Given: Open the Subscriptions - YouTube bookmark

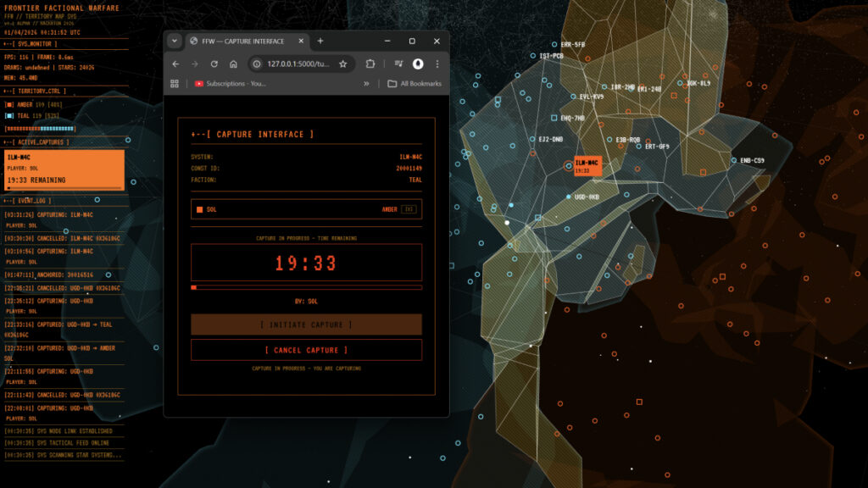Looking at the screenshot, I should 231,84.
